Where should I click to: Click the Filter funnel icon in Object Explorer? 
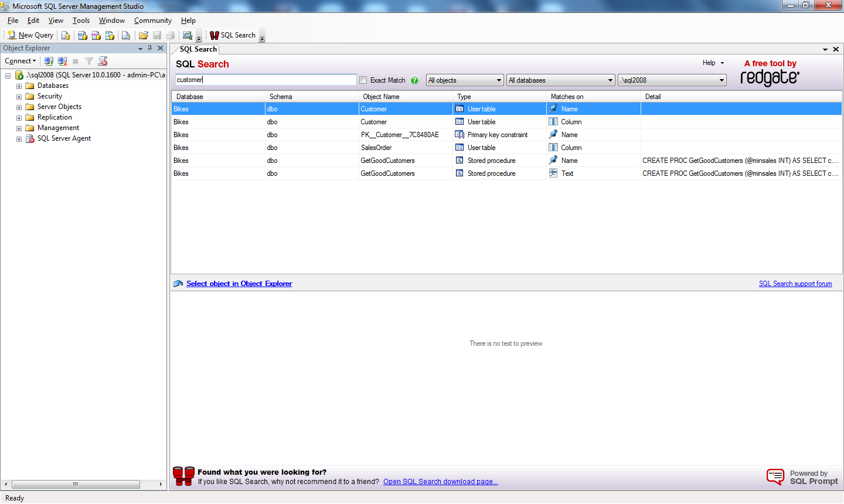click(89, 61)
